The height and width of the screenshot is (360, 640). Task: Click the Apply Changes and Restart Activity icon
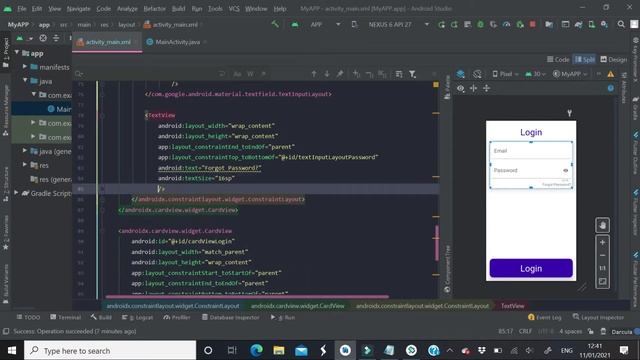coord(441,24)
